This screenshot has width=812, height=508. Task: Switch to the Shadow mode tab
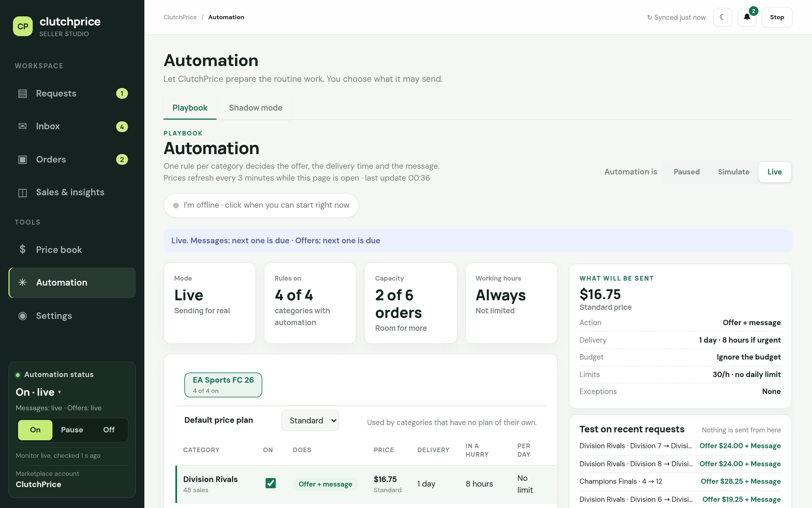255,108
